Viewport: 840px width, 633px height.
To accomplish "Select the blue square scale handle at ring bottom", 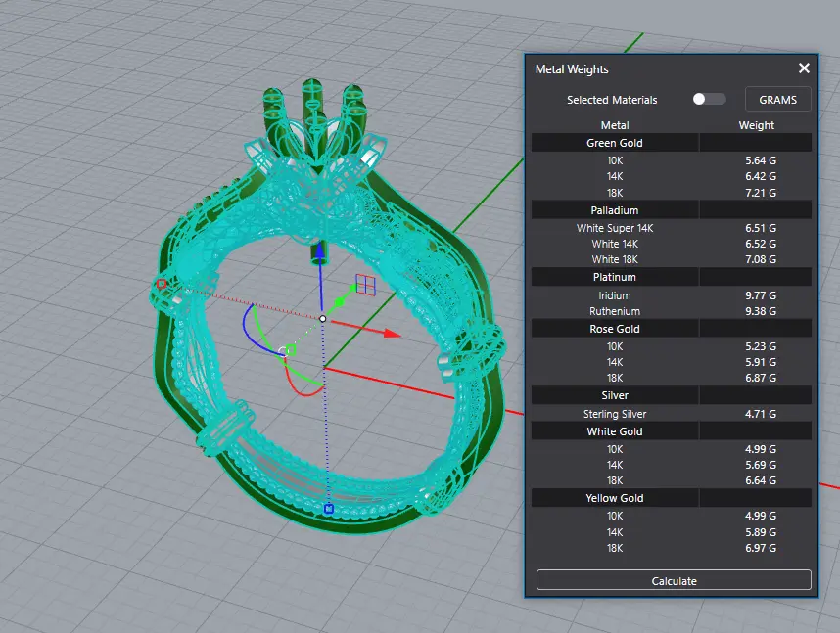I will coord(329,509).
